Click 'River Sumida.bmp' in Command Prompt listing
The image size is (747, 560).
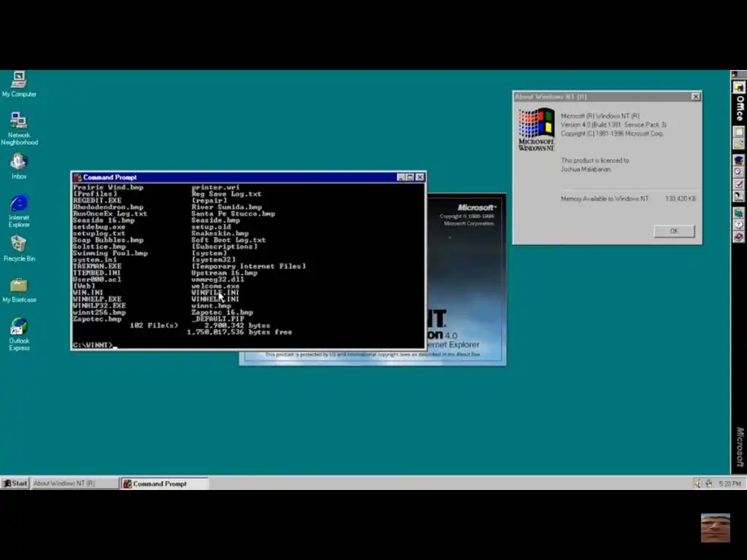click(226, 207)
